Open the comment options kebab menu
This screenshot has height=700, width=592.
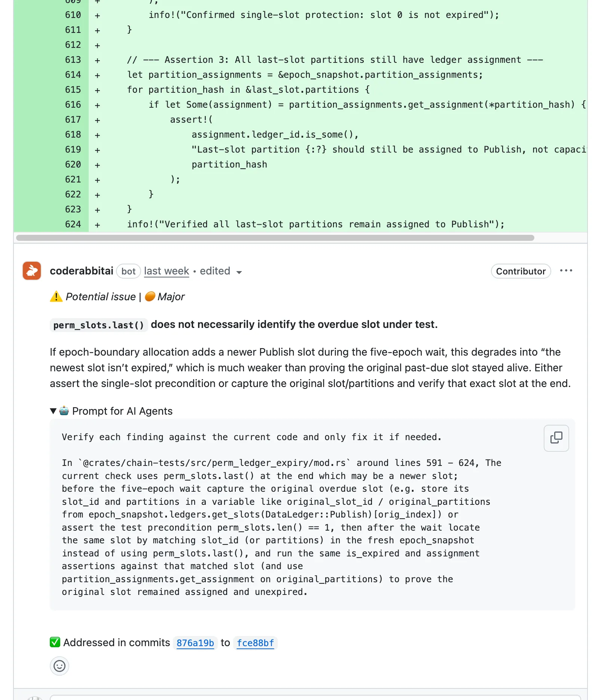click(566, 270)
